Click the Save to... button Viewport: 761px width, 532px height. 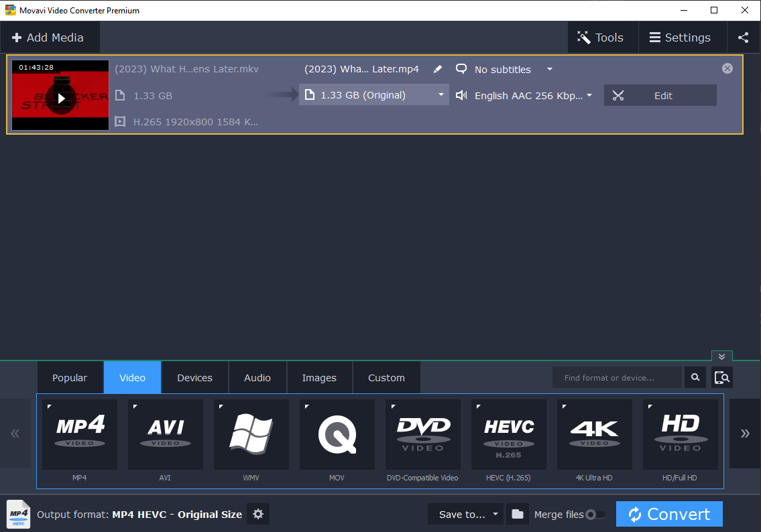click(x=461, y=515)
